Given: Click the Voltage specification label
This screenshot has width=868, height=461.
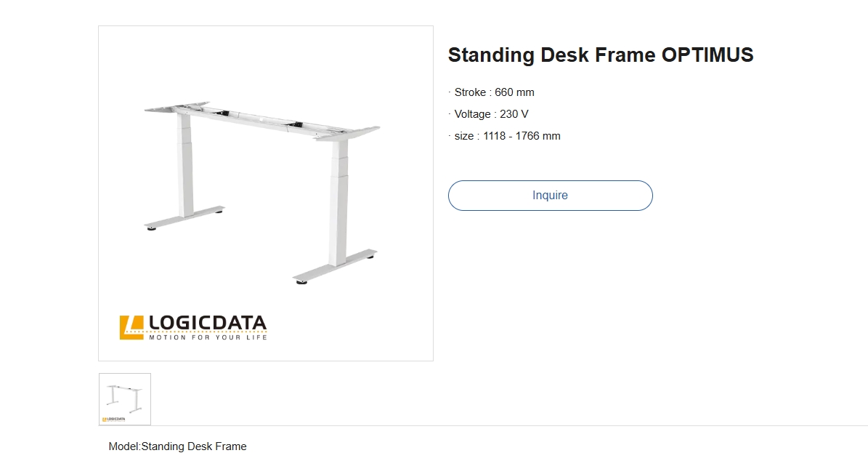Looking at the screenshot, I should click(x=473, y=114).
